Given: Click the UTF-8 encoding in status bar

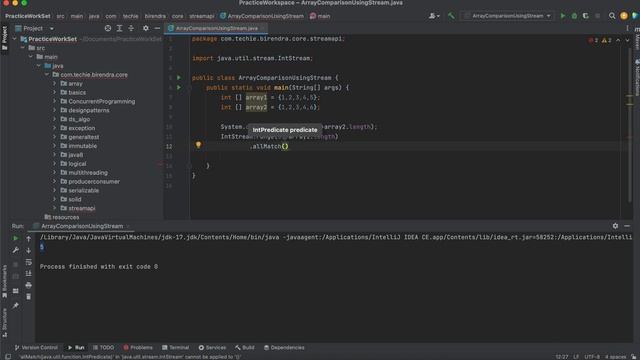Looking at the screenshot, I should [592, 357].
